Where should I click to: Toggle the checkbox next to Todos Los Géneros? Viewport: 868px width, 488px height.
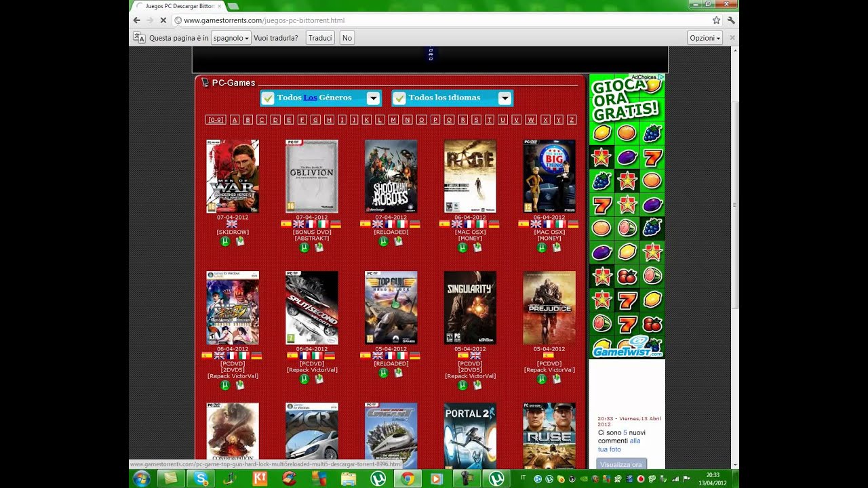pos(268,98)
